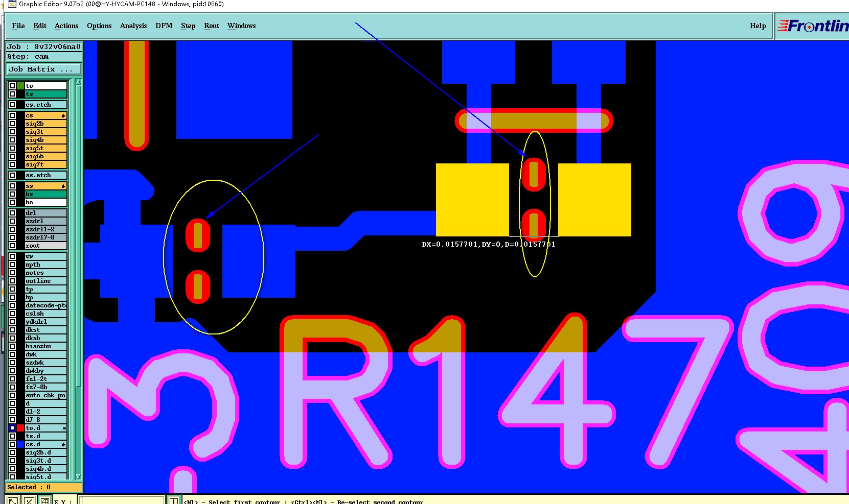Image resolution: width=849 pixels, height=504 pixels.
Task: Toggle display checkbox for layer sig2b
Action: click(12, 124)
